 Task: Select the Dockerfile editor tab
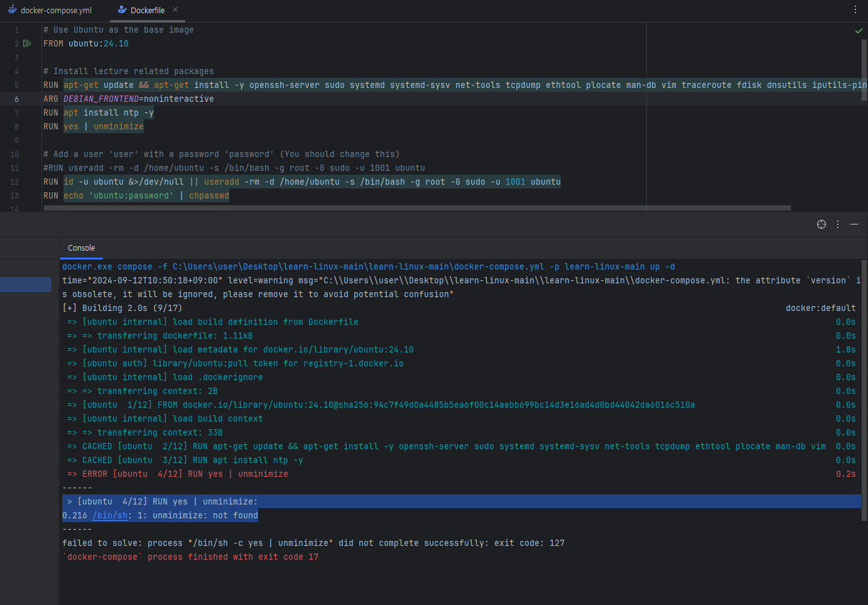click(x=147, y=10)
